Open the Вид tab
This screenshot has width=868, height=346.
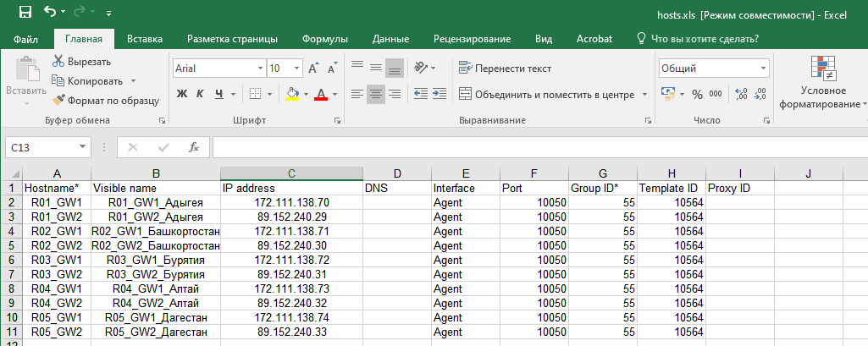tap(544, 39)
